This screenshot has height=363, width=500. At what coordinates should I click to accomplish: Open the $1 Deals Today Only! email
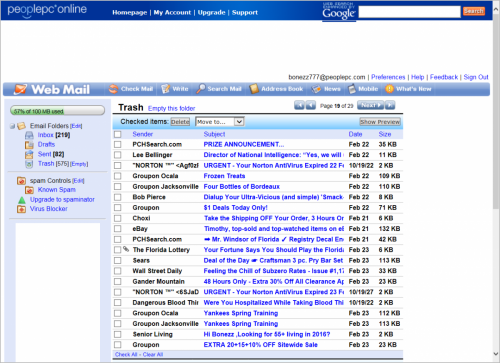pyautogui.click(x=236, y=208)
